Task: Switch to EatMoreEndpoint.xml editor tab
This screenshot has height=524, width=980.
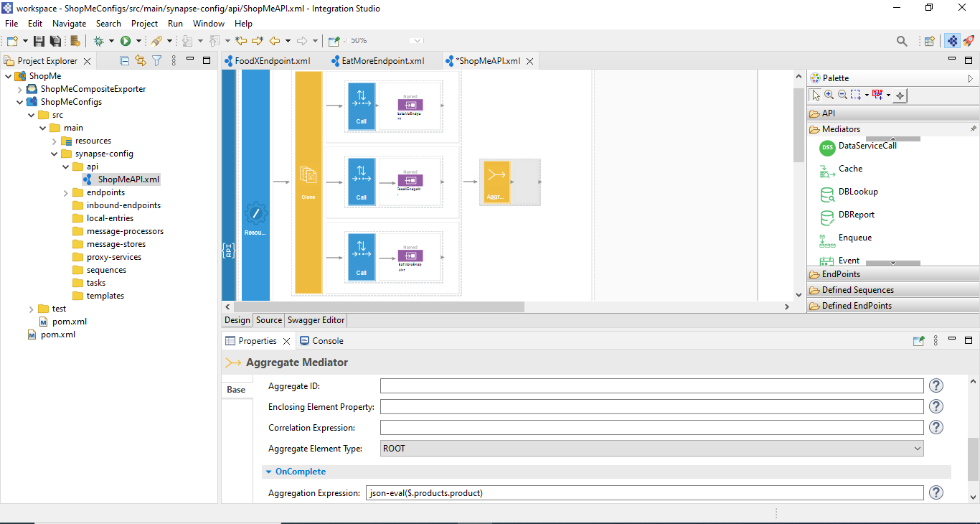Action: click(x=377, y=61)
